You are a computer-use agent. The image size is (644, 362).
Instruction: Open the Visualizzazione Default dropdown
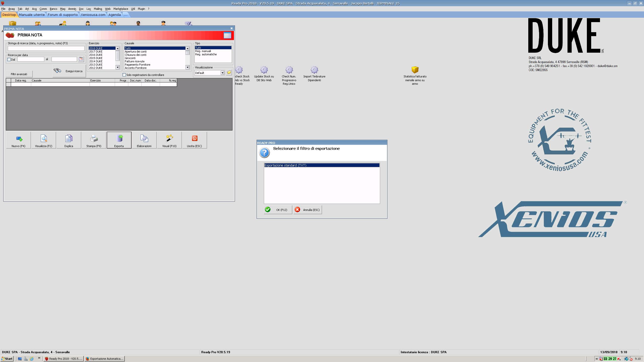(222, 73)
